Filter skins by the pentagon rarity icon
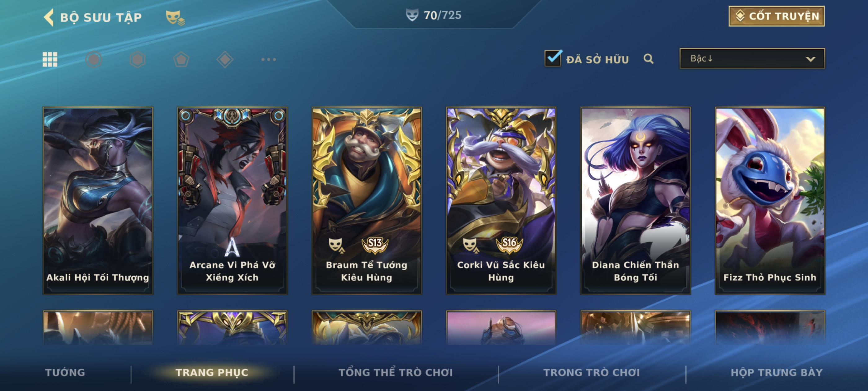The width and height of the screenshot is (868, 391). (x=181, y=59)
